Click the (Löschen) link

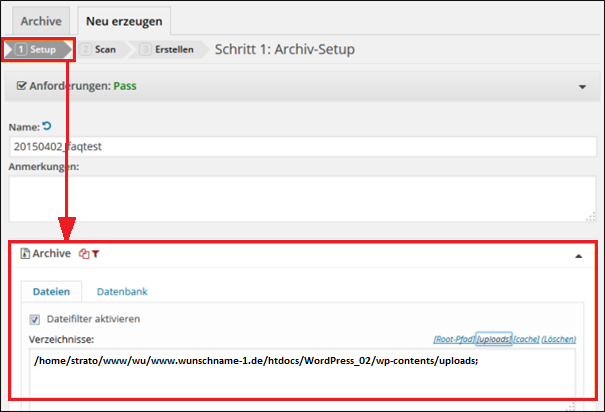tap(559, 339)
